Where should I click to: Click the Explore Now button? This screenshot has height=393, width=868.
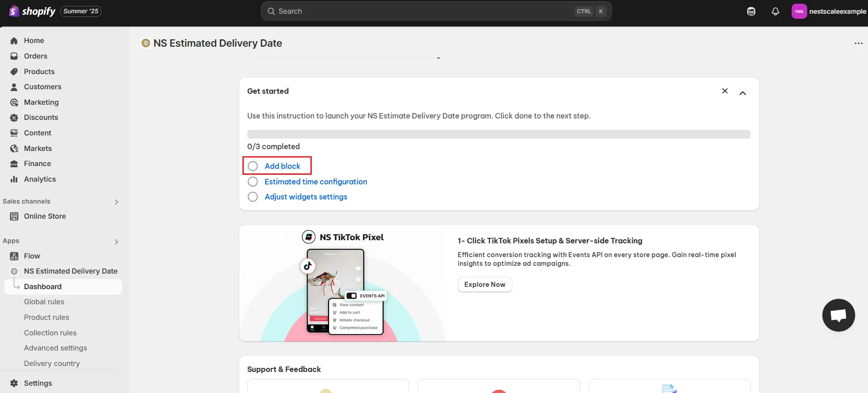point(485,285)
